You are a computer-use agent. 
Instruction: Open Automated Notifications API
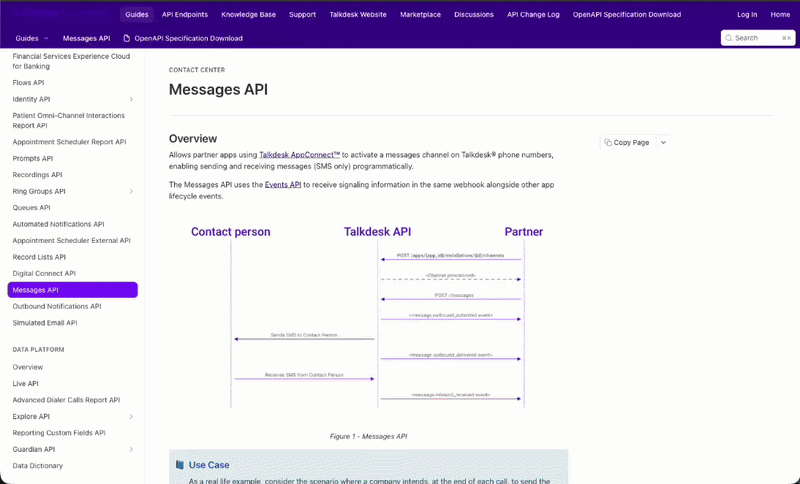58,224
